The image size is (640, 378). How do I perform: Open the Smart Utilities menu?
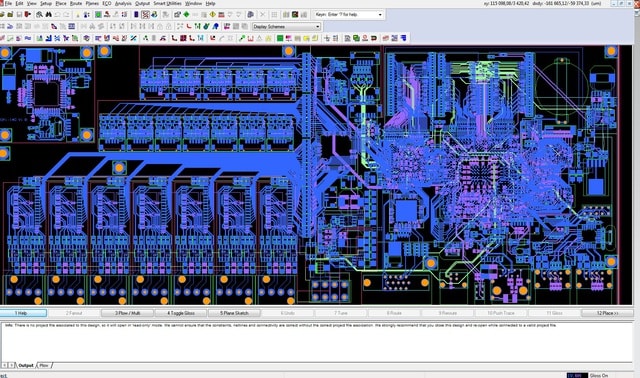pos(167,3)
